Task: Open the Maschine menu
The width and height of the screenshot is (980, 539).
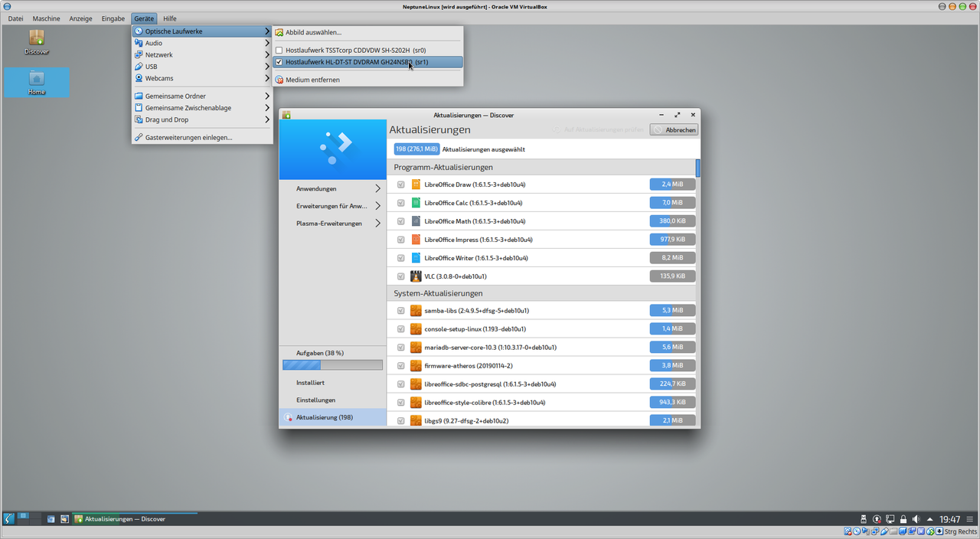Action: 46,18
